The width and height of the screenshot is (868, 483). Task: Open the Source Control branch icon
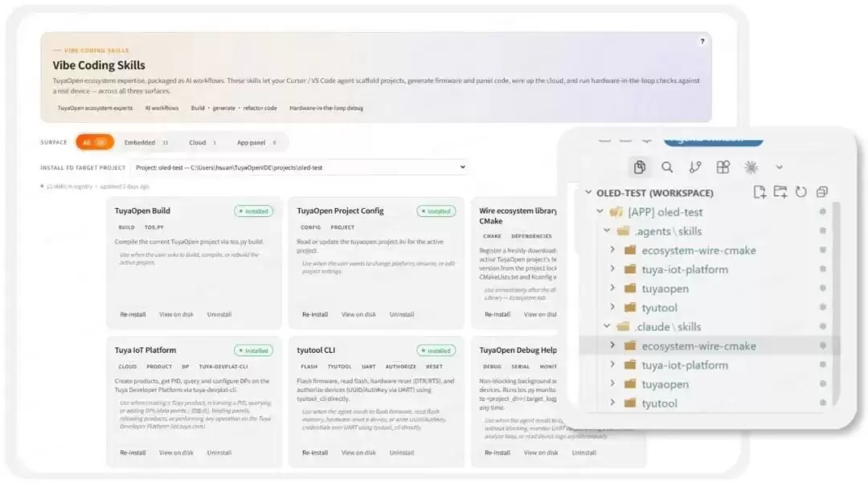(695, 167)
